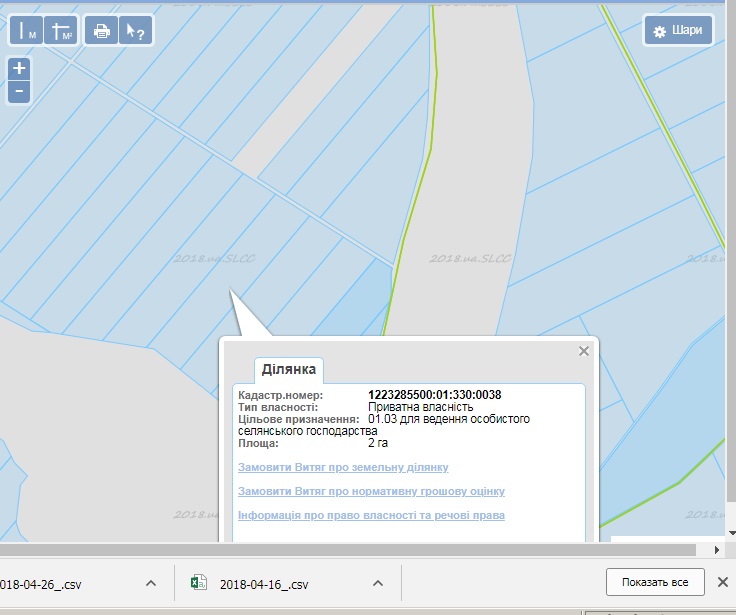Close the downloads bar
Screen dimensions: 736x615
coord(723,582)
